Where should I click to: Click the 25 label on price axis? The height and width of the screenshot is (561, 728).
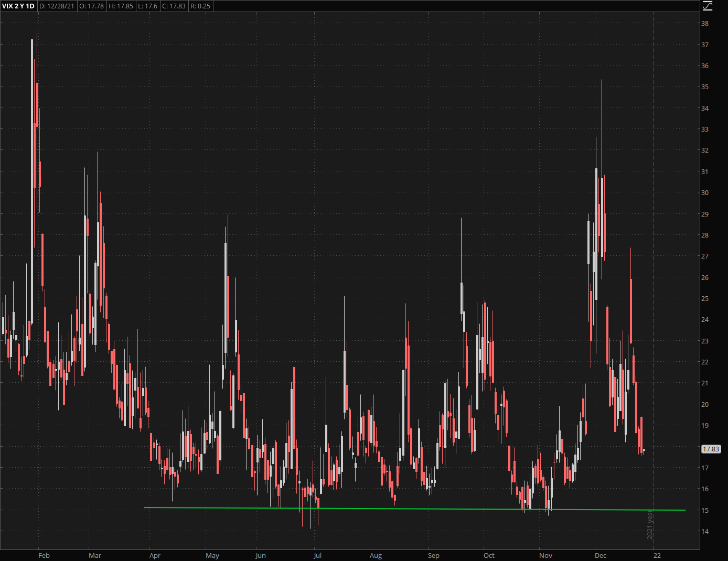705,298
